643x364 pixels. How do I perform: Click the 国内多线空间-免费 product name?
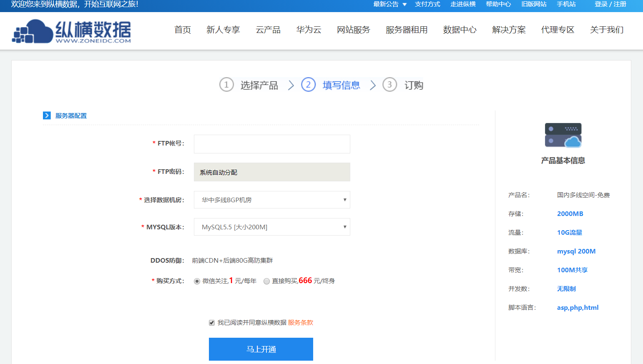click(583, 195)
